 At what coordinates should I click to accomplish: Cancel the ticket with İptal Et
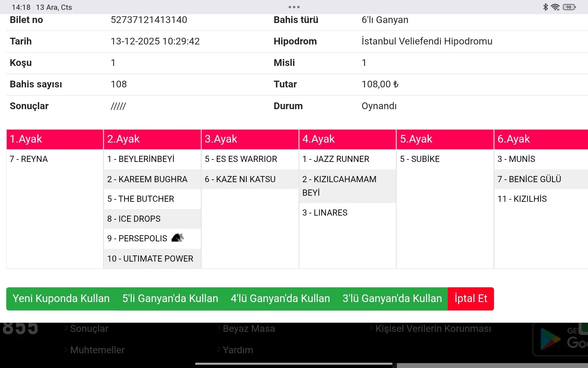click(x=471, y=299)
